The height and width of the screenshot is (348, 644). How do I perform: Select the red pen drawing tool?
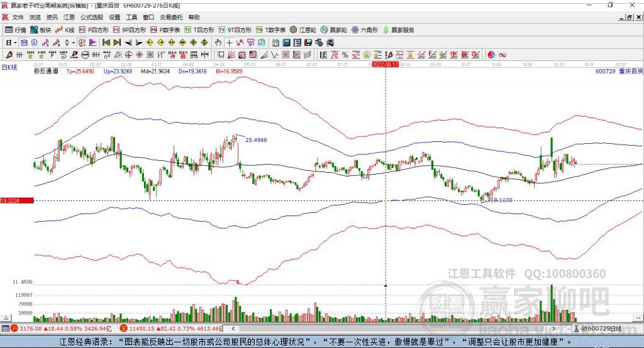tap(9, 55)
